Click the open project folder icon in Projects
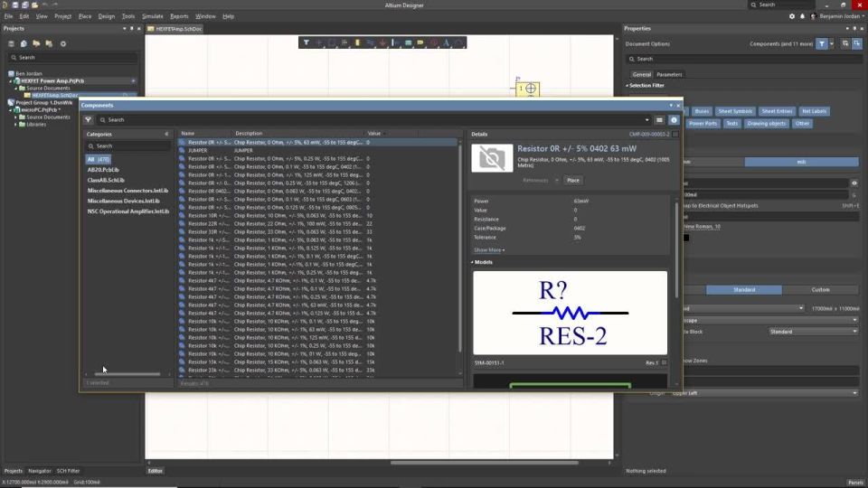Viewport: 868px width, 488px height. [x=36, y=43]
